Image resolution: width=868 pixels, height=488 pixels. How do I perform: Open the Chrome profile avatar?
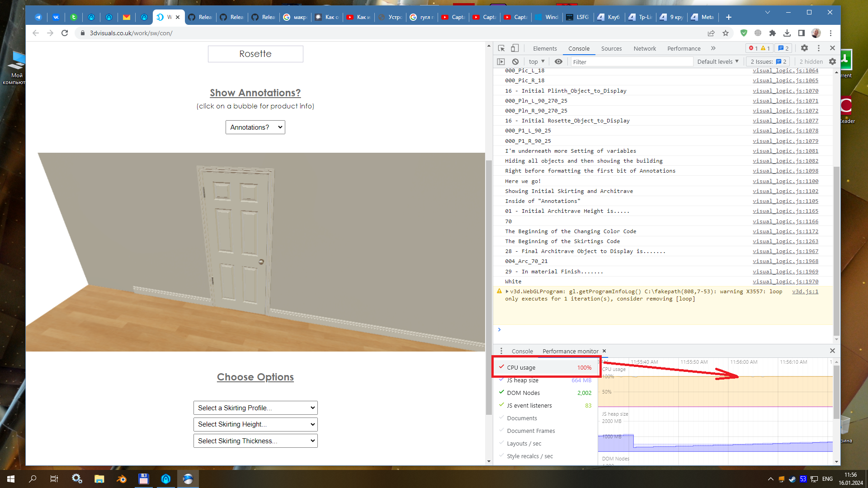click(816, 33)
